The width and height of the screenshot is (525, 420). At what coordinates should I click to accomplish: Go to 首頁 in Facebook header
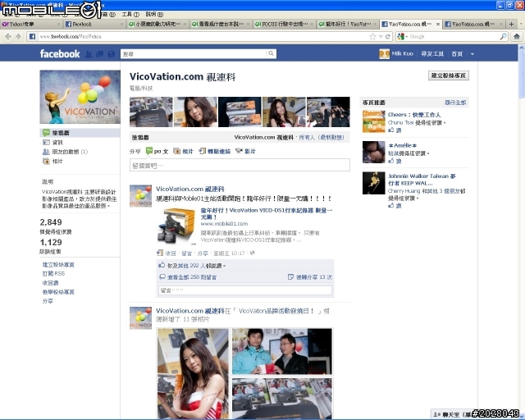pyautogui.click(x=457, y=54)
